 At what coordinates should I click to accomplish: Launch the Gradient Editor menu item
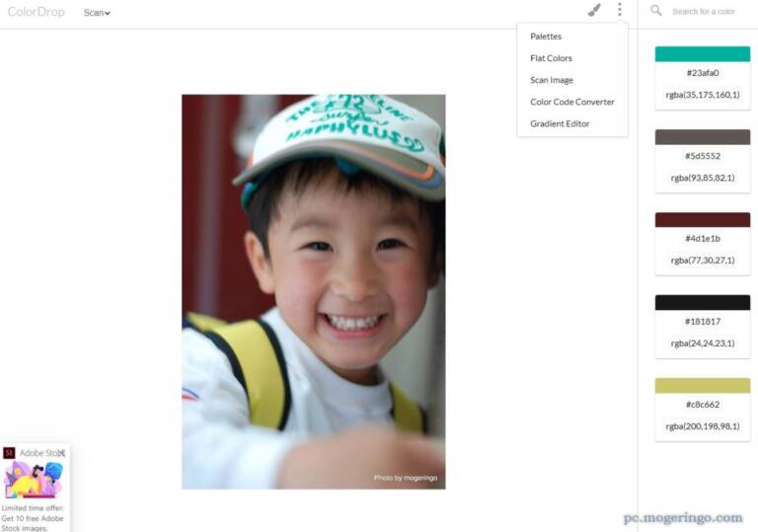pos(560,123)
